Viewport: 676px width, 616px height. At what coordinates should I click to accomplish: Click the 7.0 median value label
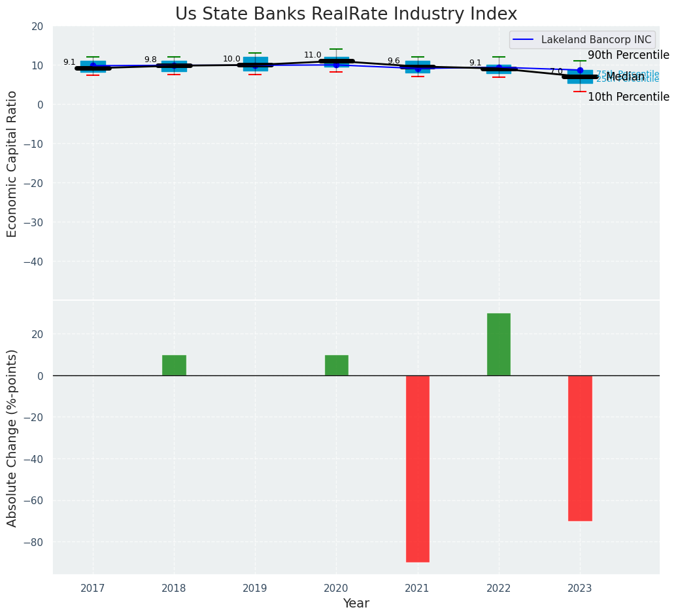point(556,71)
